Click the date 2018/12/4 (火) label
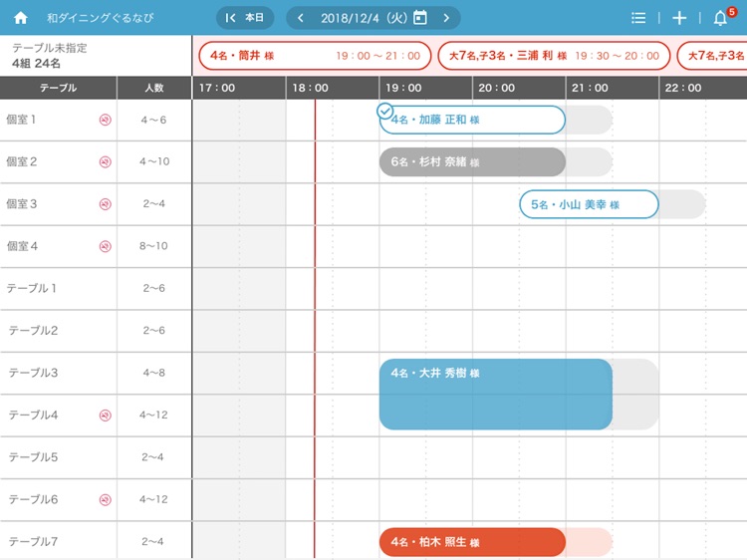 tap(364, 18)
